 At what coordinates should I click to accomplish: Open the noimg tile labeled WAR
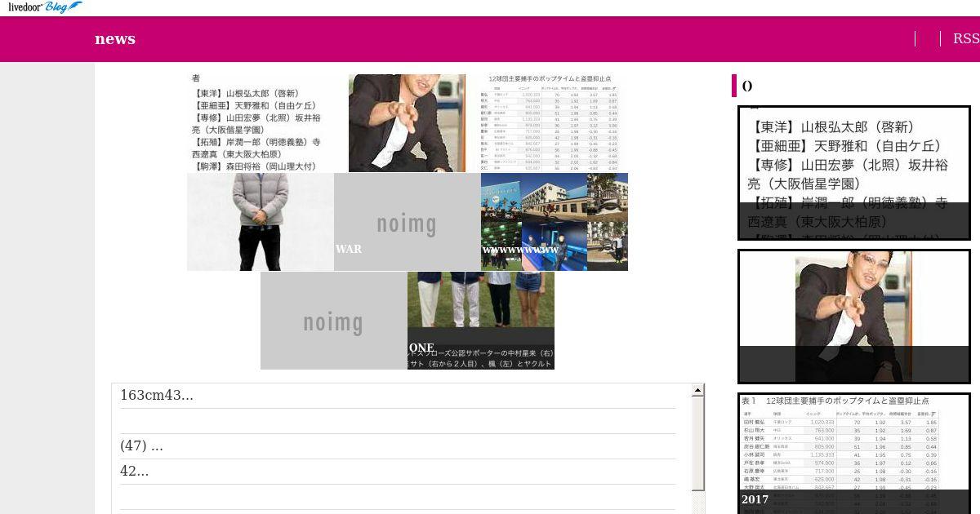(408, 222)
